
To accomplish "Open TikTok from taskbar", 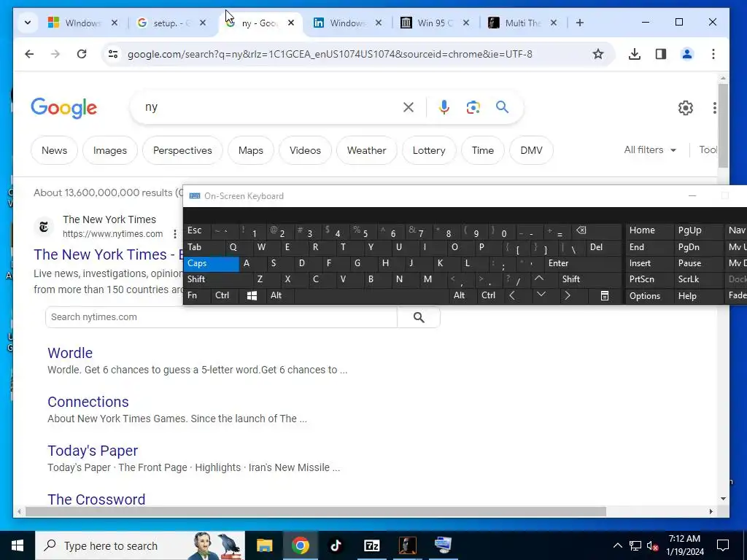I will (336, 545).
